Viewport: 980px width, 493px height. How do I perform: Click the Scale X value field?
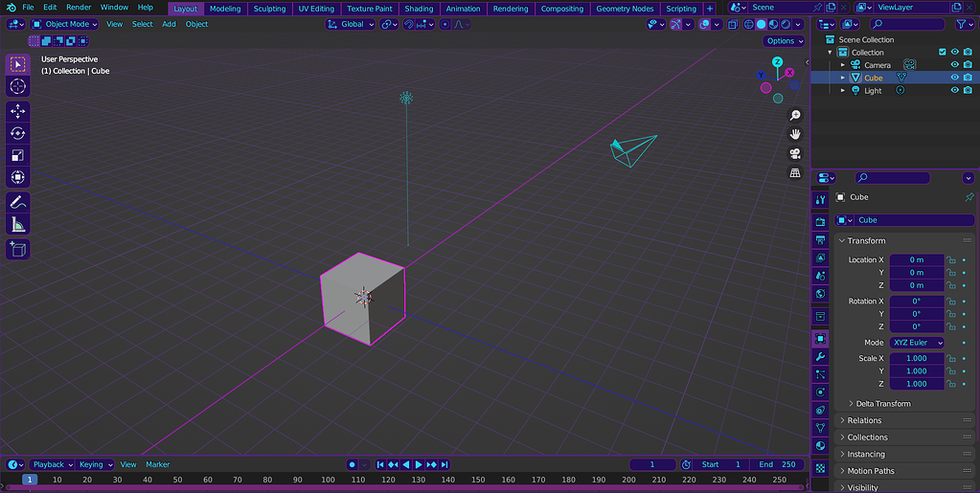pyautogui.click(x=917, y=359)
